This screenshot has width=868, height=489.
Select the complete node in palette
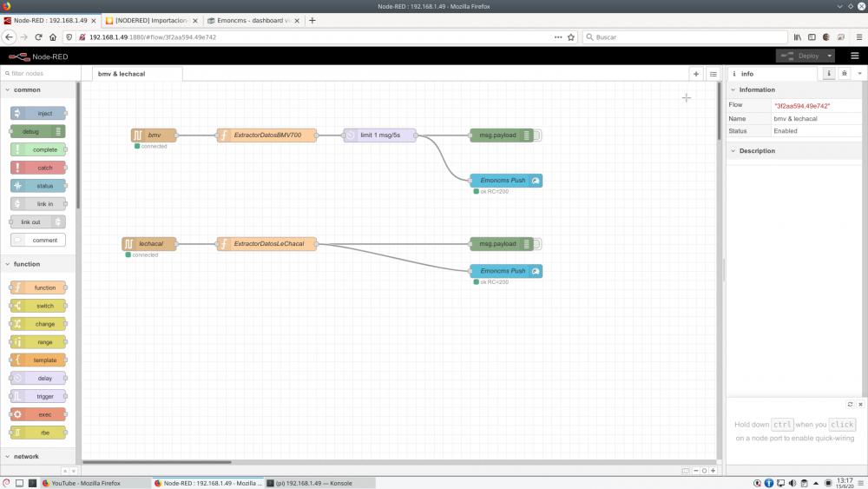[x=38, y=149]
